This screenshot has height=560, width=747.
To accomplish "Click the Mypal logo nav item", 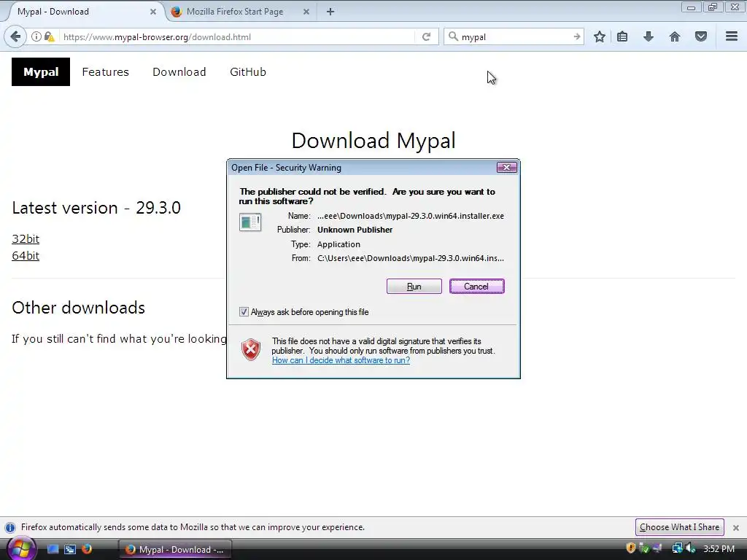I will coord(41,72).
